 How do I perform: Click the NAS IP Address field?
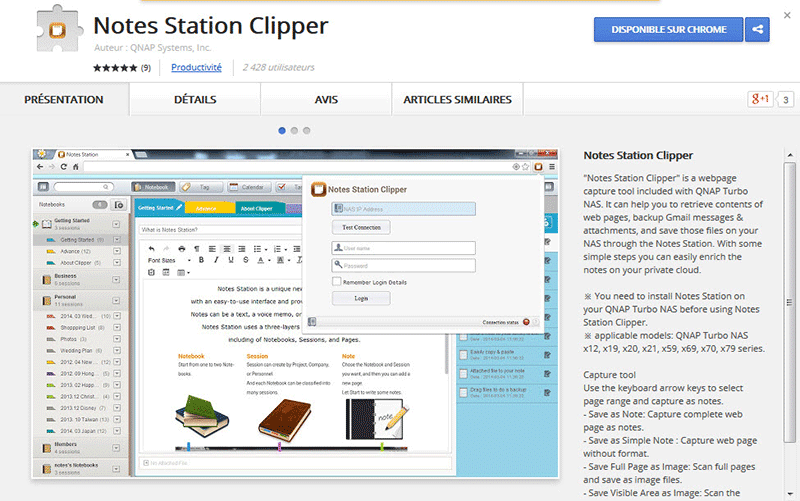[x=404, y=209]
